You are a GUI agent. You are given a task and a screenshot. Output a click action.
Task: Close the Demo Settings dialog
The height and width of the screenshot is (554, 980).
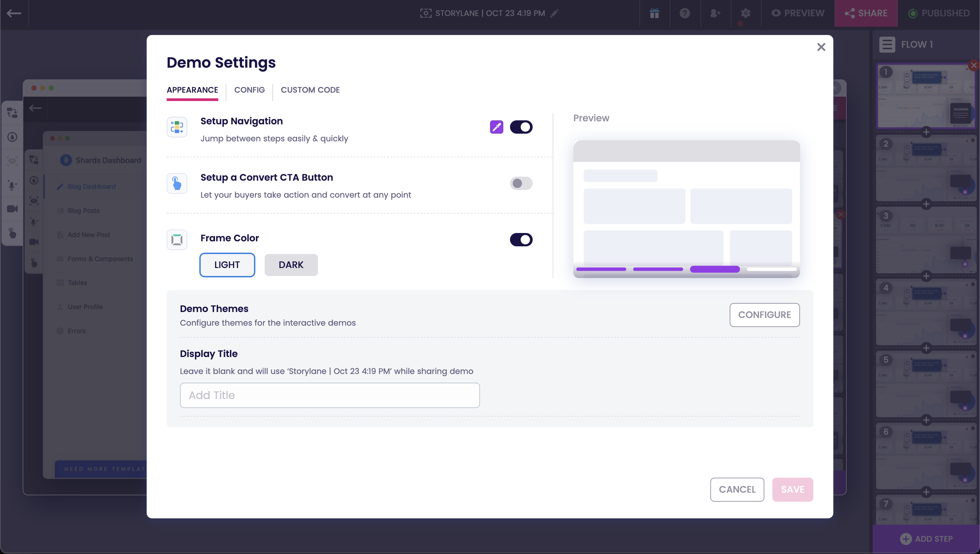tap(821, 47)
